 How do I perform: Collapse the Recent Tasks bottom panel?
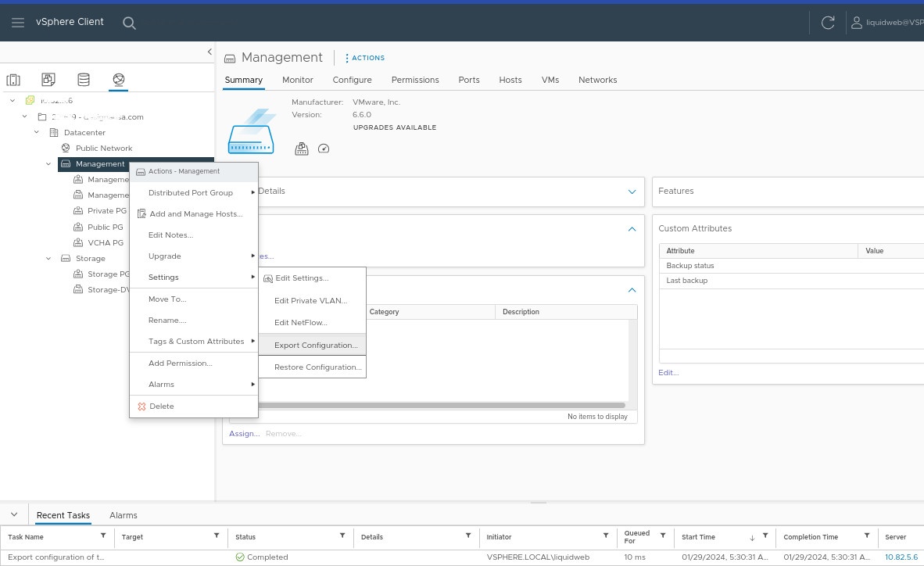(14, 515)
